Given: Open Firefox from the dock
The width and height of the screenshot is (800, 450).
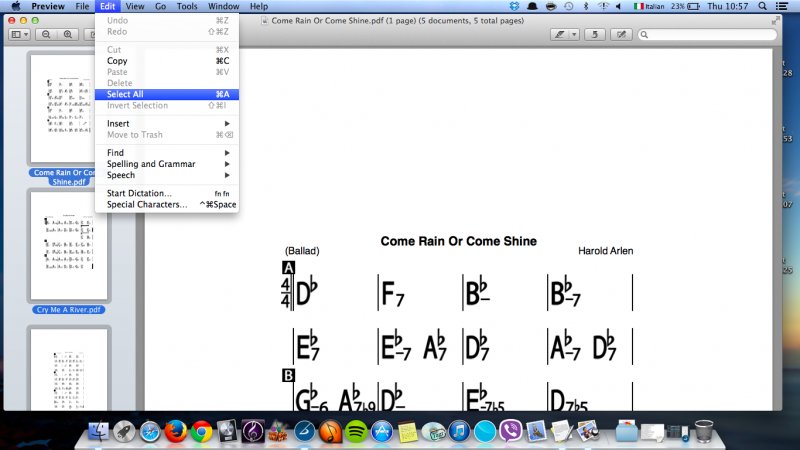Looking at the screenshot, I should (176, 431).
